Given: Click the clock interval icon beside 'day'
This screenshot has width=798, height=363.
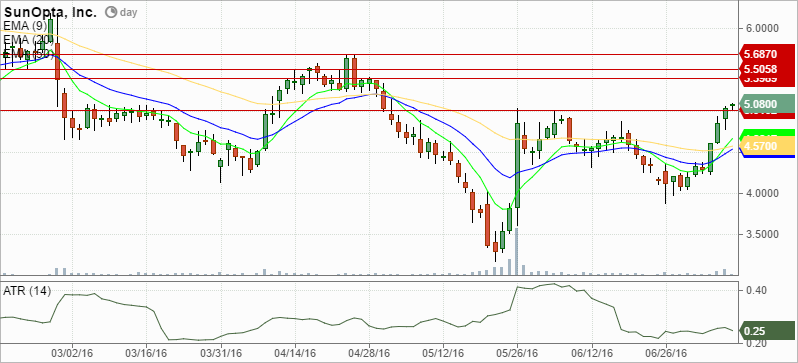Looking at the screenshot, I should click(110, 12).
